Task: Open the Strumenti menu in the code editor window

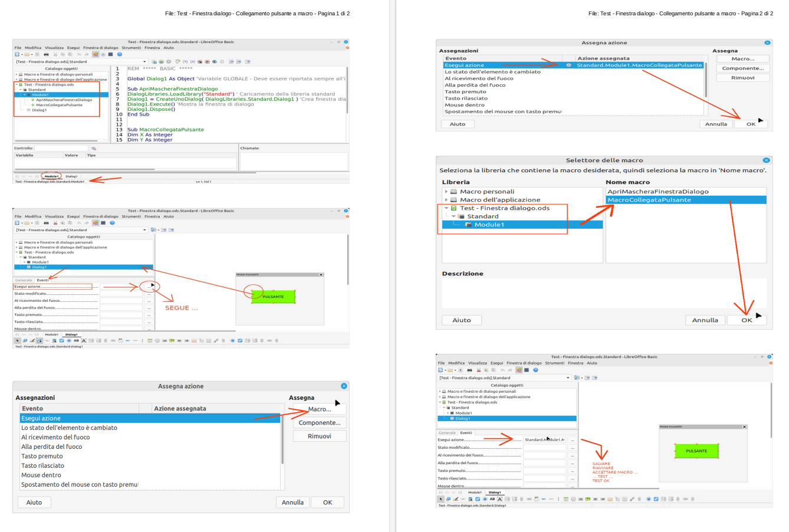Action: click(131, 48)
